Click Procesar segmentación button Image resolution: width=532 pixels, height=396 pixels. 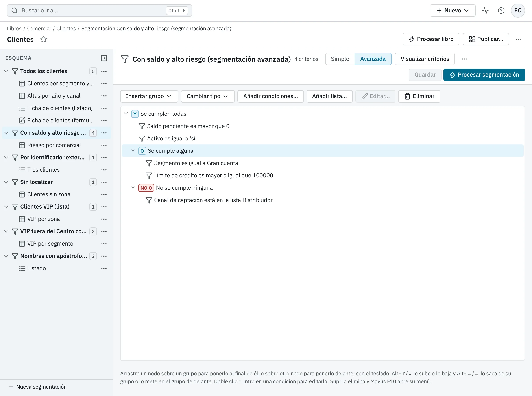click(x=484, y=75)
